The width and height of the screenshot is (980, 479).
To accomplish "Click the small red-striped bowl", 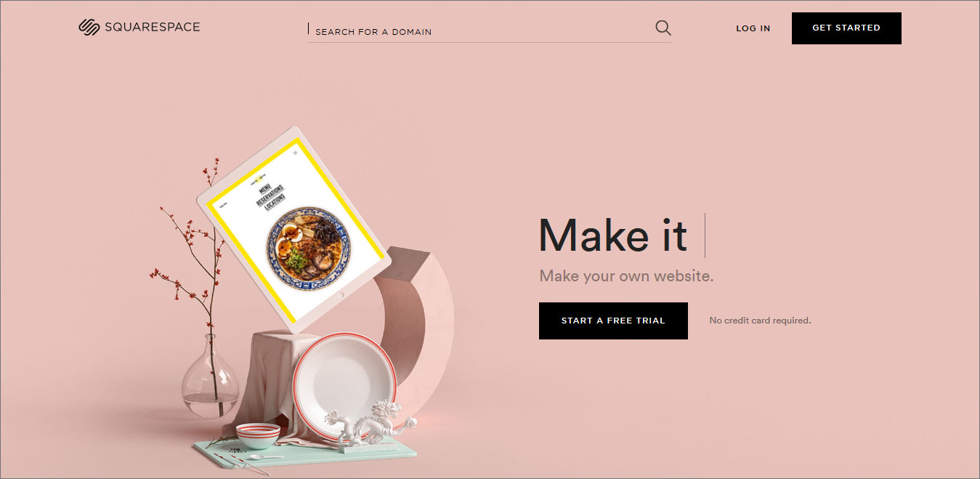I will pyautogui.click(x=258, y=435).
